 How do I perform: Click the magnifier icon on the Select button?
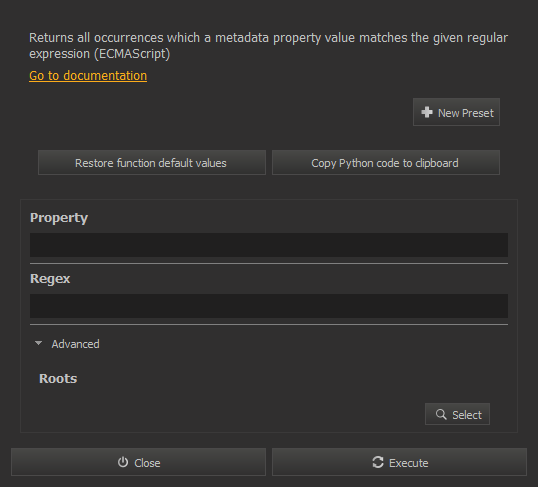441,414
